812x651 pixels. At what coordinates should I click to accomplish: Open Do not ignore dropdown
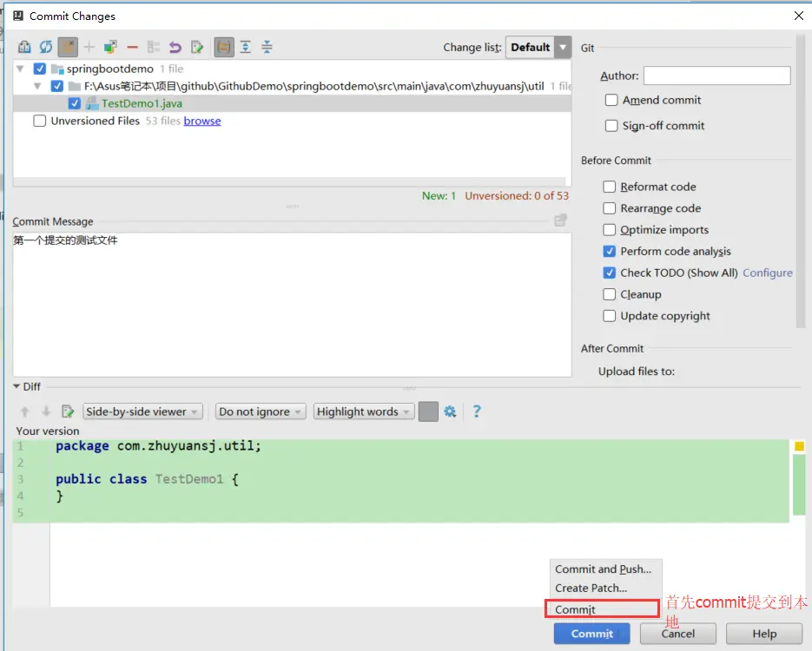click(261, 411)
